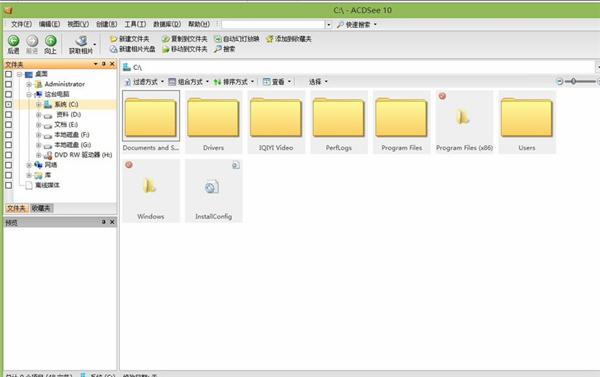Open the 数据库(D) menu

coord(167,24)
